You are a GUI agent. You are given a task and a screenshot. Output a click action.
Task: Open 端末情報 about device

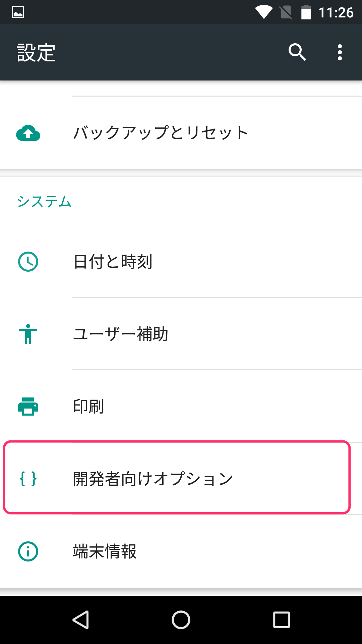coord(105,551)
